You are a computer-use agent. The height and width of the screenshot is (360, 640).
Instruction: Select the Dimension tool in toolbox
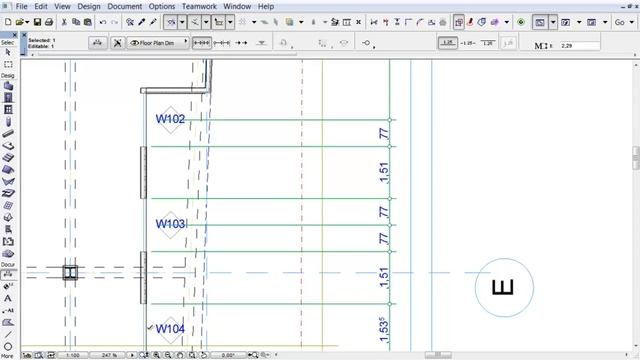coord(8,274)
